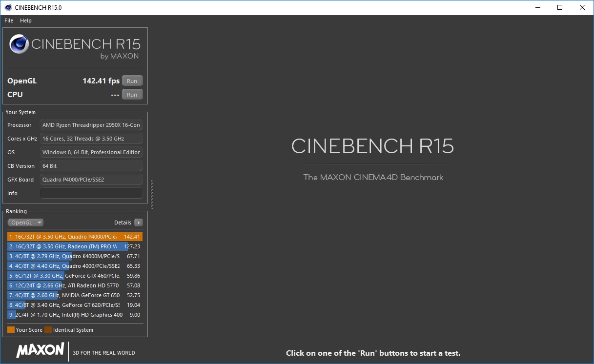Run the CPU benchmark test

132,95
